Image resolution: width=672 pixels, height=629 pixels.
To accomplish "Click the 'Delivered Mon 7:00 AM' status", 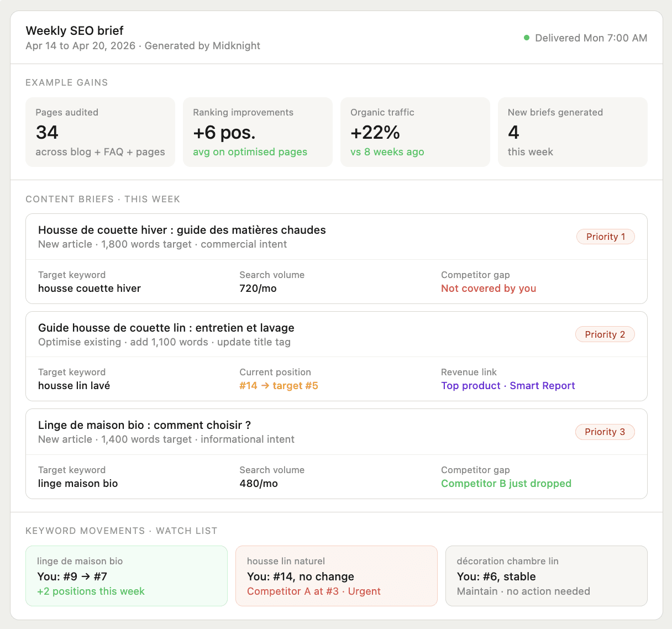I will pyautogui.click(x=591, y=38).
